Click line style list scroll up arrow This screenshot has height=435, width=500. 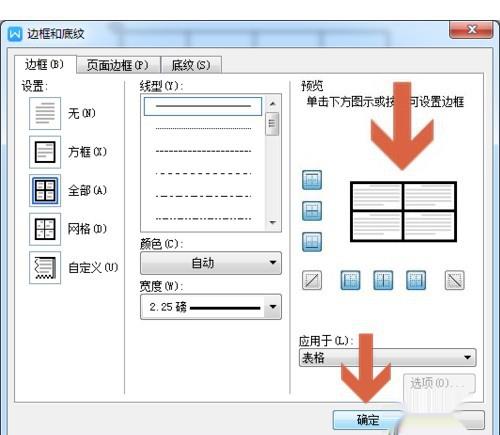click(273, 104)
